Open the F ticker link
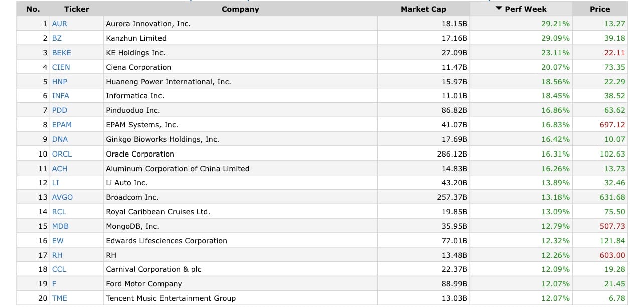The height and width of the screenshot is (307, 644). tap(54, 284)
